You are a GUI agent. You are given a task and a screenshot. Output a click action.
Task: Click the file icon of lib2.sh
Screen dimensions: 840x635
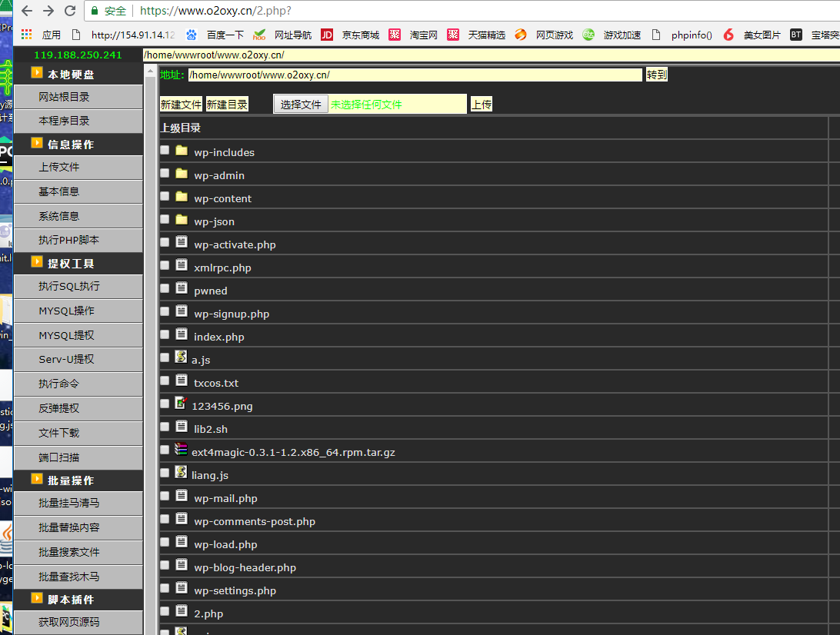pyautogui.click(x=182, y=426)
